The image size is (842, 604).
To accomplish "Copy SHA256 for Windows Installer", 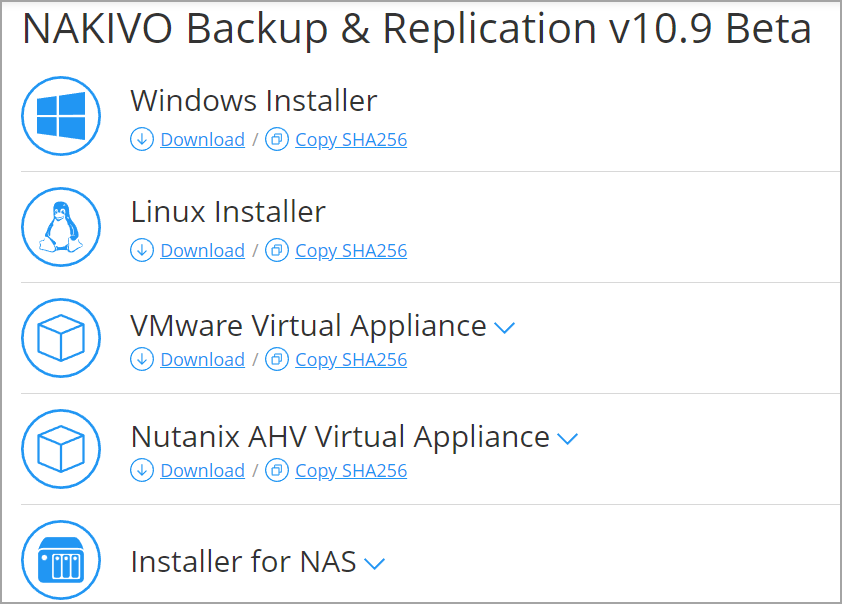I will click(351, 140).
